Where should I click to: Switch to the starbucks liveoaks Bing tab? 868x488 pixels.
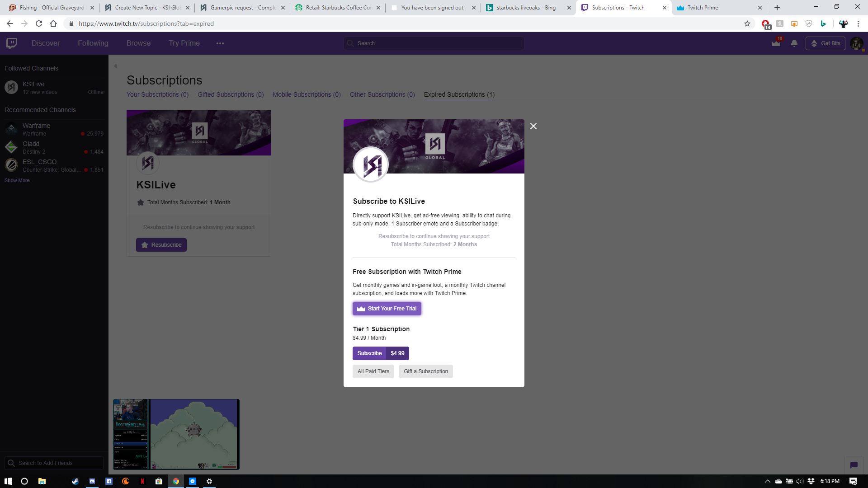pos(528,8)
